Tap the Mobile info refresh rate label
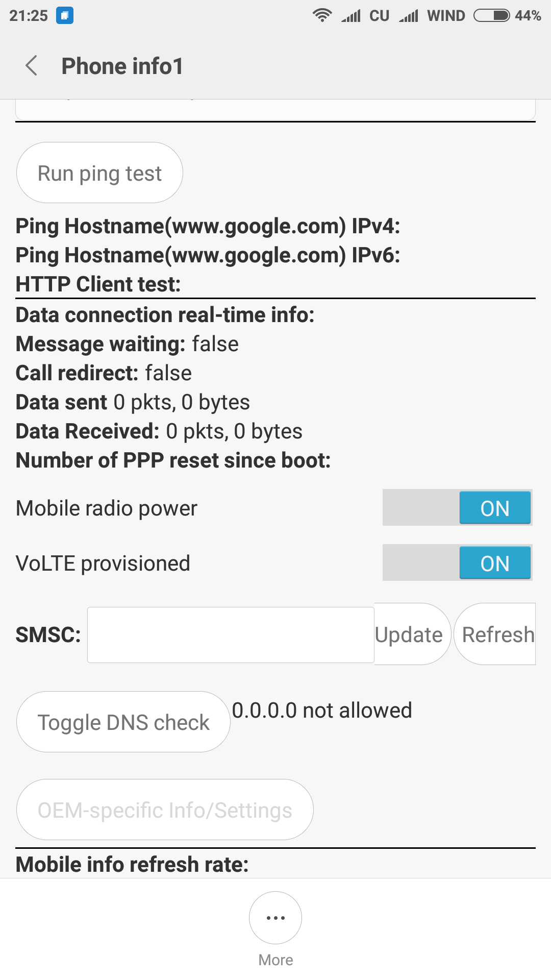The width and height of the screenshot is (551, 980). (x=132, y=865)
